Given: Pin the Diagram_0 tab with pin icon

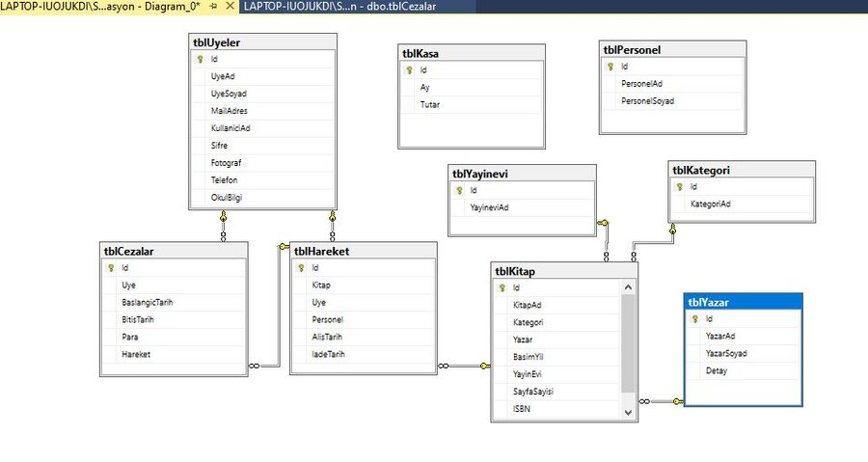Looking at the screenshot, I should [x=214, y=6].
